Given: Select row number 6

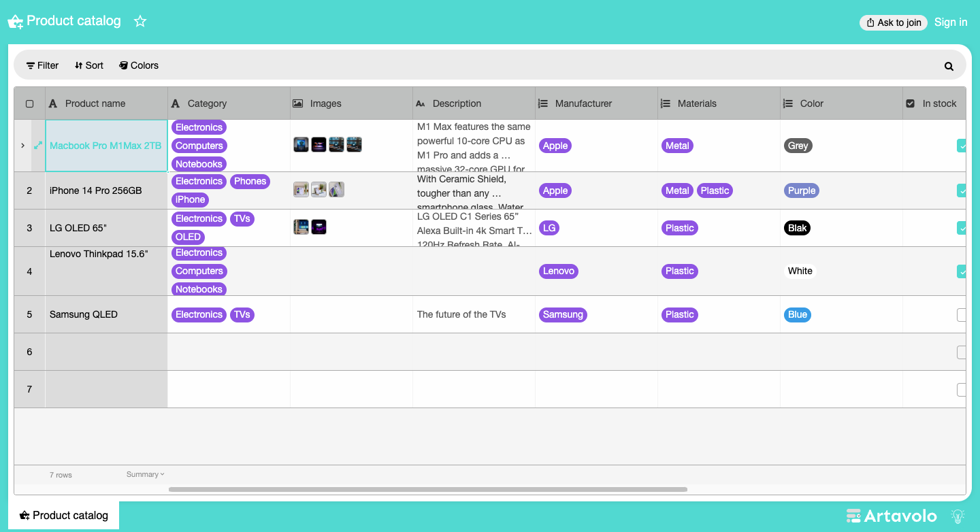Looking at the screenshot, I should (29, 352).
